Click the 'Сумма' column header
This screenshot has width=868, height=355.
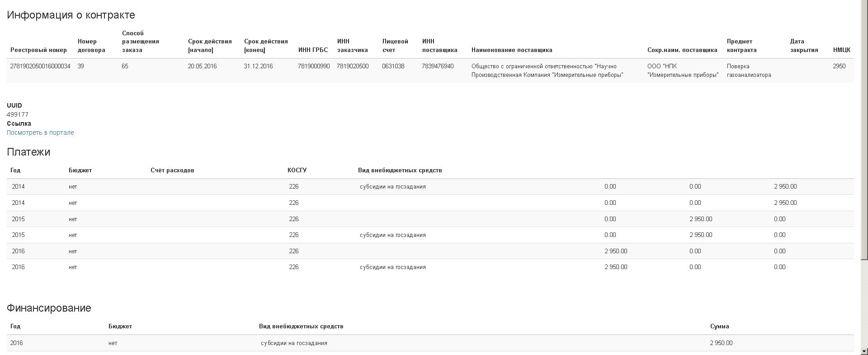click(719, 326)
